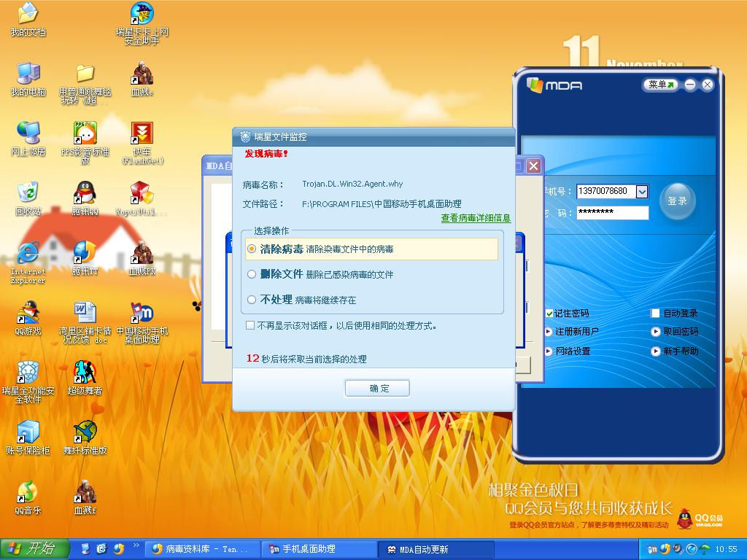Open 中国移动手机桌面助理 desktop shortcut
Image resolution: width=747 pixels, height=560 pixels.
(142, 322)
